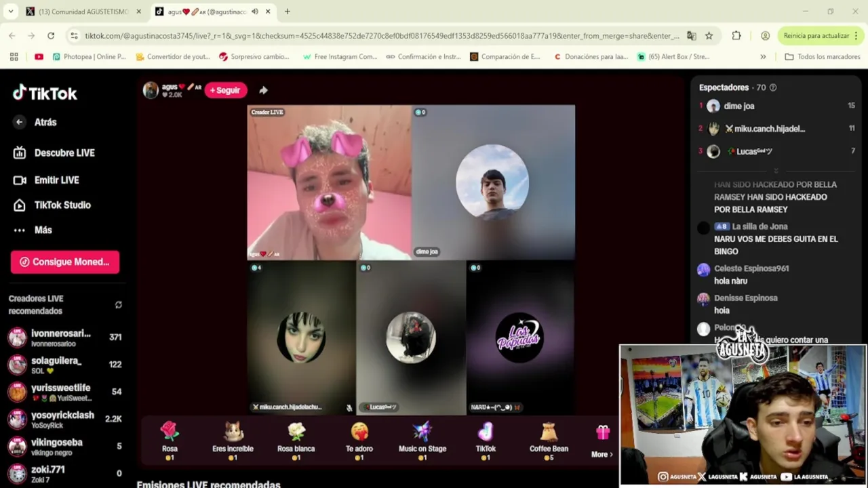Open Todos los marcadores folder
Screen dimensions: 868x488
click(822, 57)
